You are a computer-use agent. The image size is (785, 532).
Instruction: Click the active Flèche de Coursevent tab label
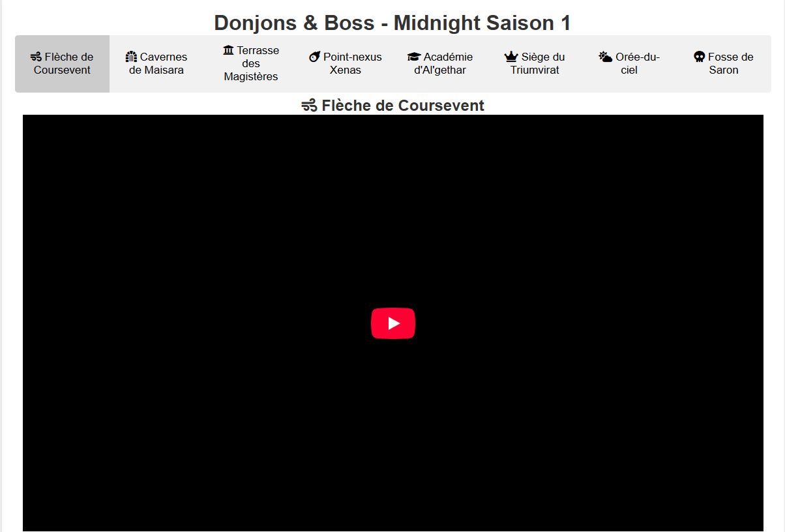63,64
